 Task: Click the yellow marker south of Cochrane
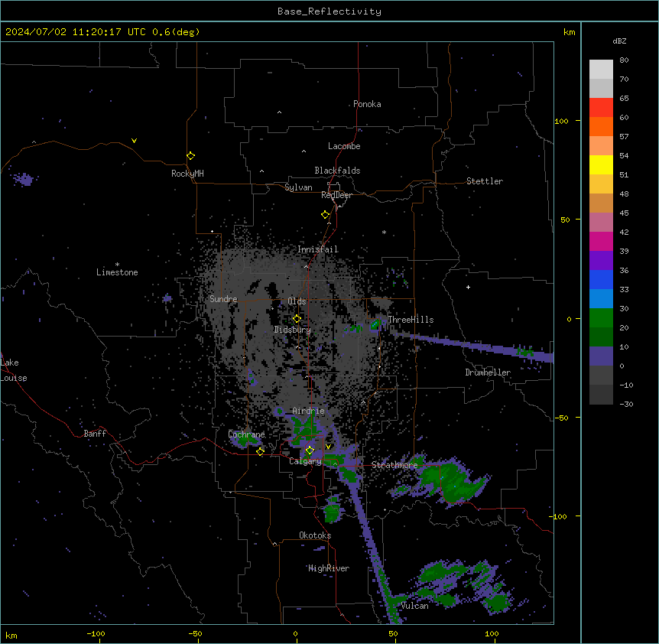(261, 451)
